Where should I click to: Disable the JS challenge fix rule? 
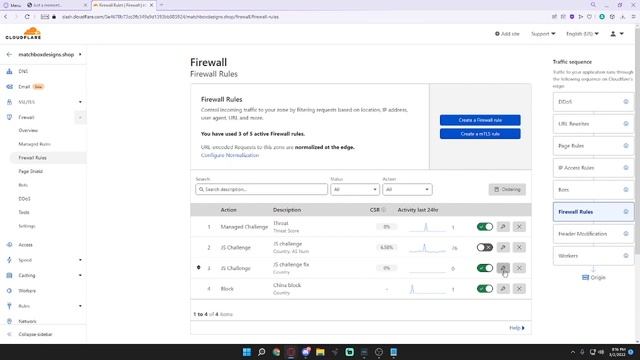(484, 268)
